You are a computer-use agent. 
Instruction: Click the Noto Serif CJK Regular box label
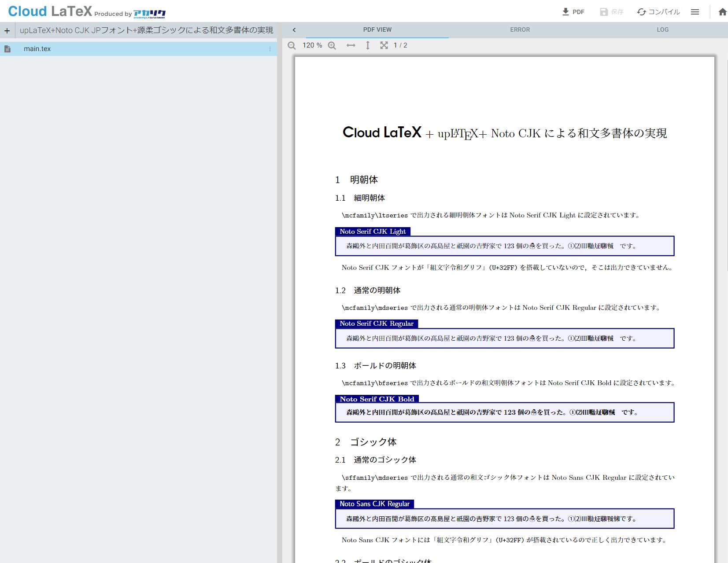click(x=377, y=324)
